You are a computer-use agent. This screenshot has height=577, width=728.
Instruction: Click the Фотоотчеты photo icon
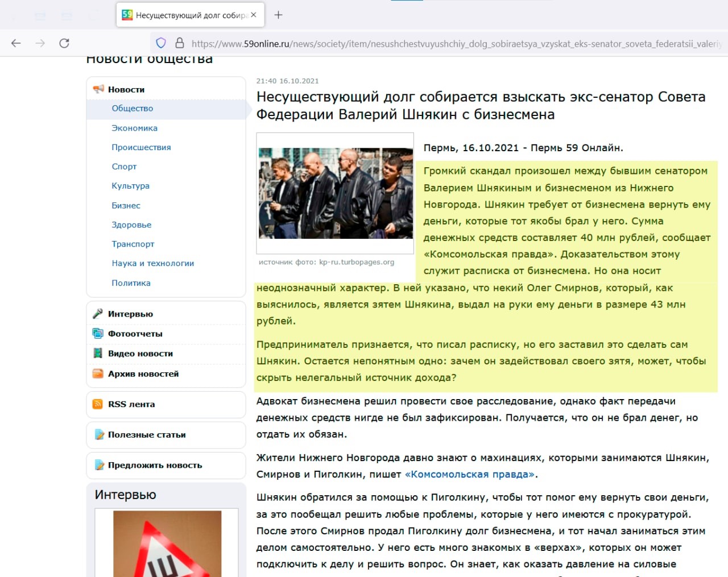point(98,334)
